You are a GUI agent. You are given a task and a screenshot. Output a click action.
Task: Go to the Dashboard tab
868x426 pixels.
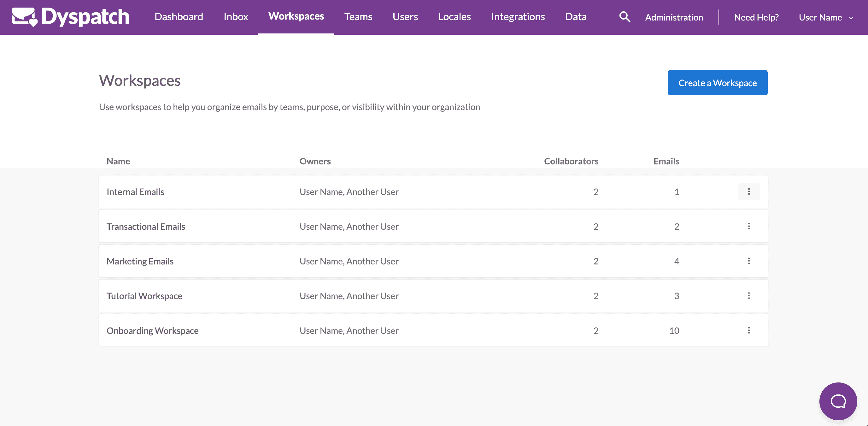[x=179, y=17]
